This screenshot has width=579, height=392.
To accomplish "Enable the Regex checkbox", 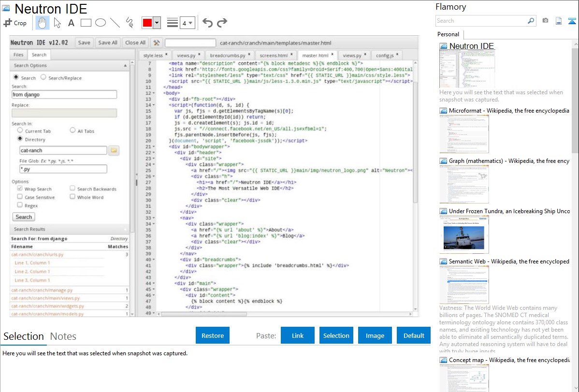I will click(20, 204).
